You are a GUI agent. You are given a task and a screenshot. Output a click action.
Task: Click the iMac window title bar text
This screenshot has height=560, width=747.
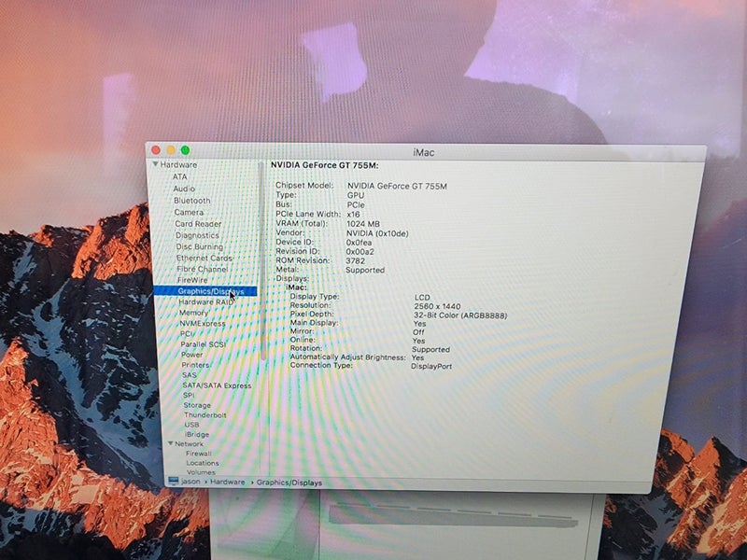[x=424, y=152]
